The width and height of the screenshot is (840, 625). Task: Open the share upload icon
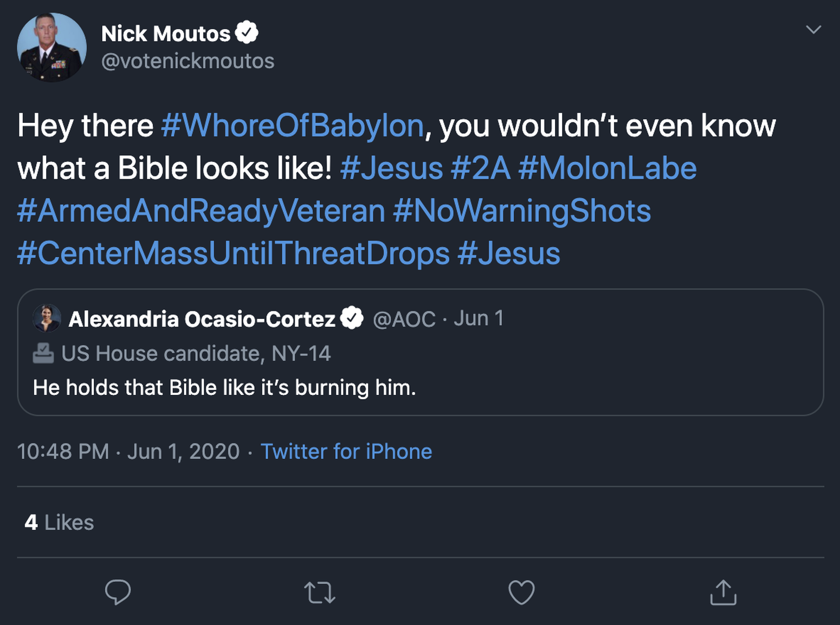[x=723, y=592]
